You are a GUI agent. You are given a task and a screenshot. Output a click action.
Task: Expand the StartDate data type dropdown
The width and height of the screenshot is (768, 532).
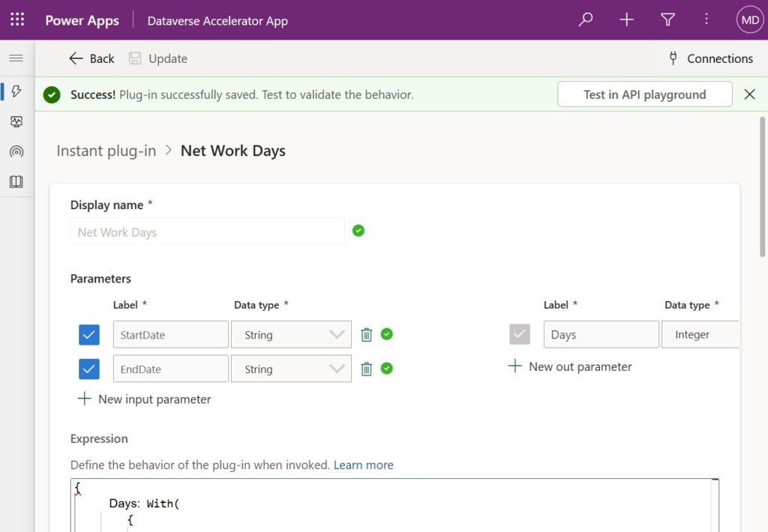(x=291, y=335)
